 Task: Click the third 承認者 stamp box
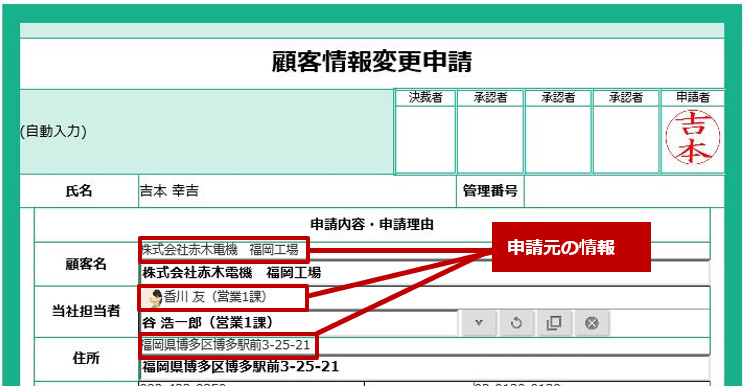[626, 140]
